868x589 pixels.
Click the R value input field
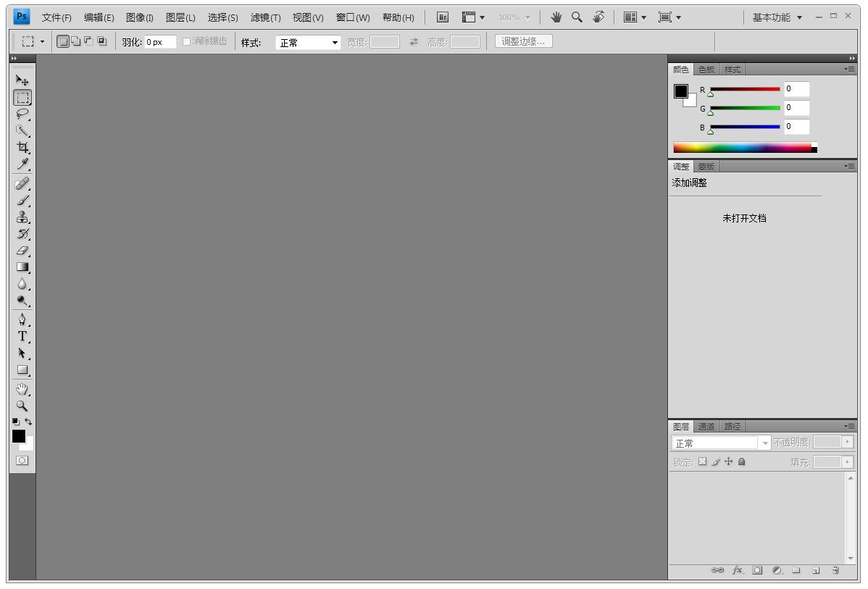point(795,89)
